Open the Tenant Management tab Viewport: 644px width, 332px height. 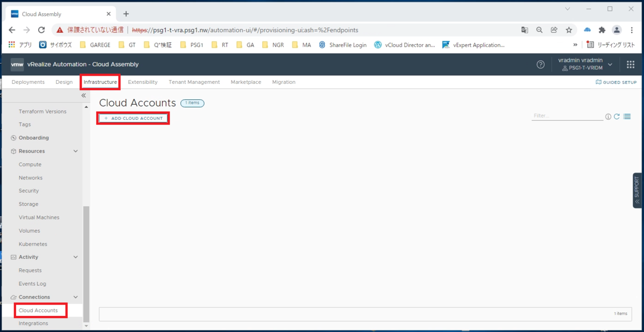tap(194, 82)
